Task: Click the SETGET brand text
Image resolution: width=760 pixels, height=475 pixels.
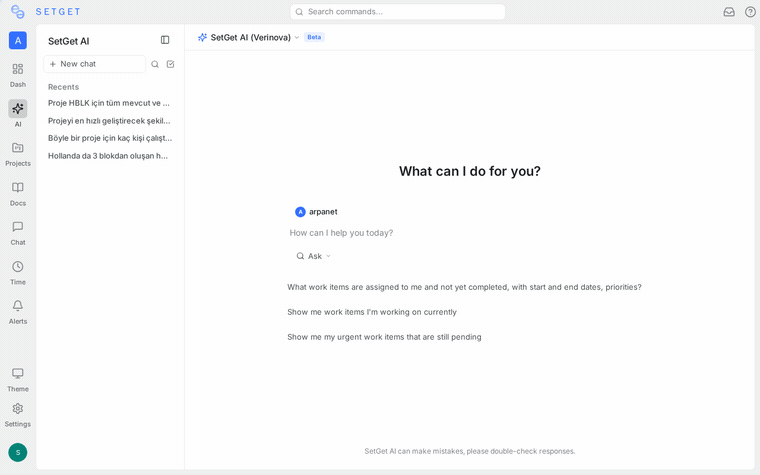Action: coord(58,12)
